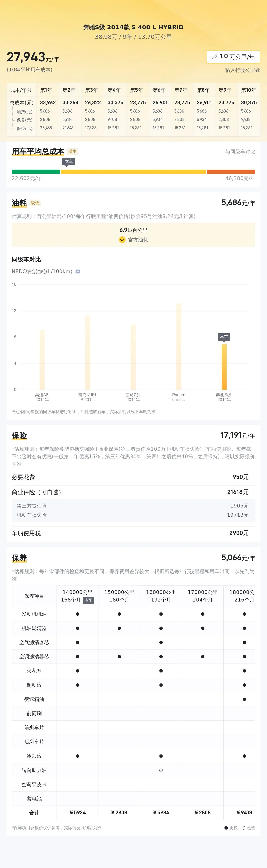Viewport: 267px width, 868px height.
Task: Select the 150000公里 180个月 column
Action: point(119,596)
